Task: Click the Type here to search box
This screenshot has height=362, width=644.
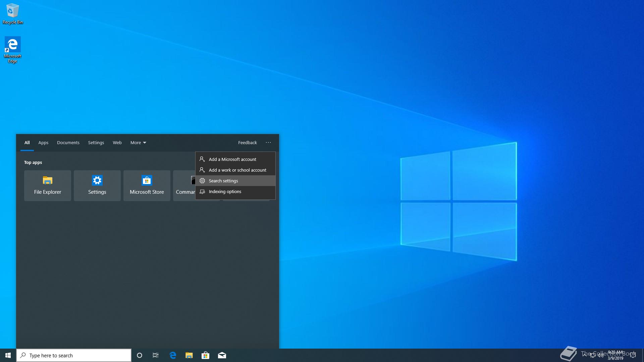Action: pyautogui.click(x=74, y=355)
